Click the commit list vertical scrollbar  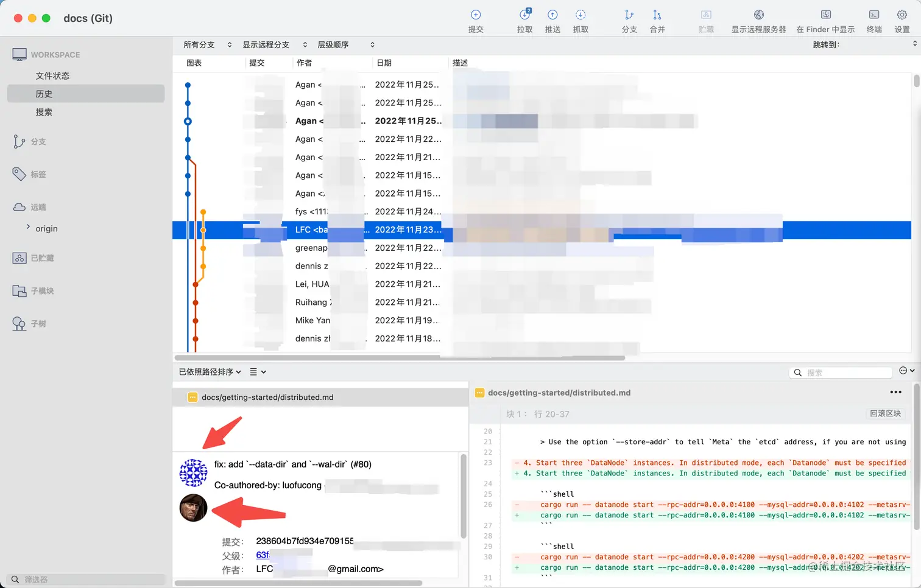pyautogui.click(x=916, y=80)
